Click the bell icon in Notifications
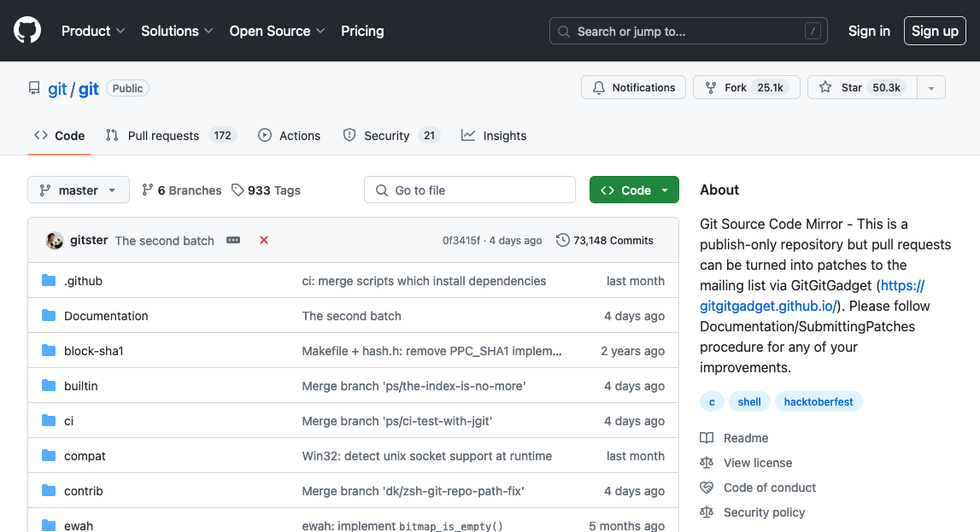This screenshot has height=532, width=980. click(599, 87)
